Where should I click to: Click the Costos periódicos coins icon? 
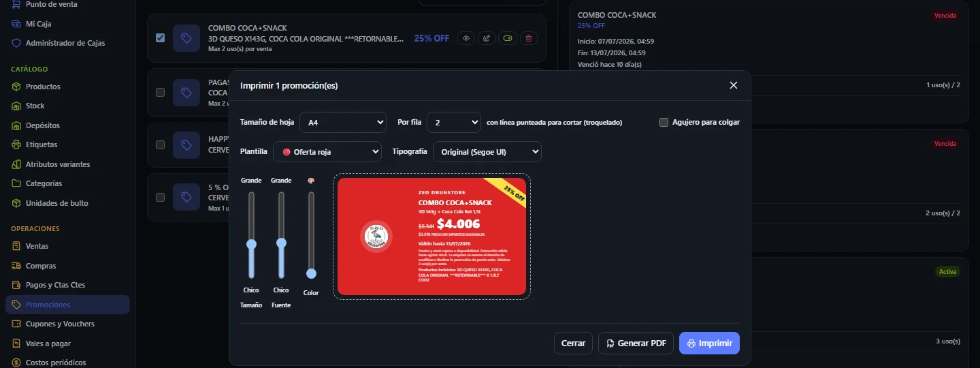click(16, 363)
